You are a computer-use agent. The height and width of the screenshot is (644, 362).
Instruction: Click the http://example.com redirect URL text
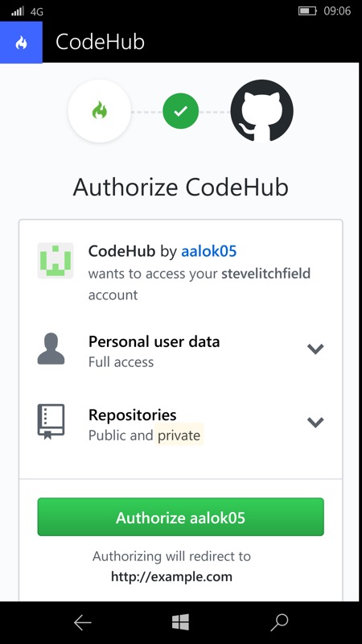[x=171, y=576]
